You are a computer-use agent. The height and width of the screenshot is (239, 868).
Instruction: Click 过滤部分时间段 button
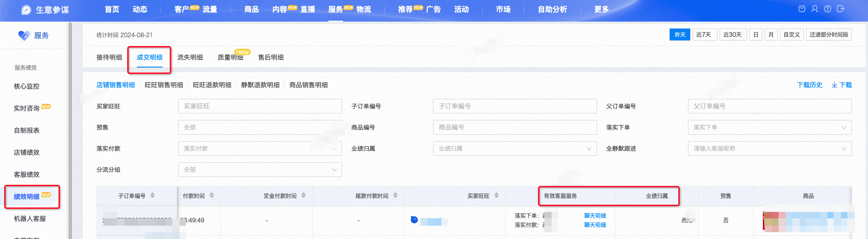tap(829, 34)
